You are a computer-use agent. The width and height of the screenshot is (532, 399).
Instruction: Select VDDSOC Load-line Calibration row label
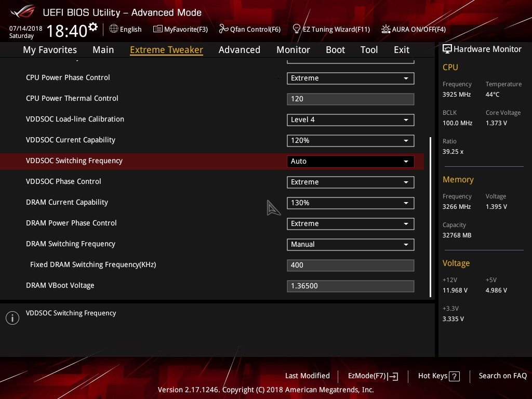pyautogui.click(x=75, y=119)
